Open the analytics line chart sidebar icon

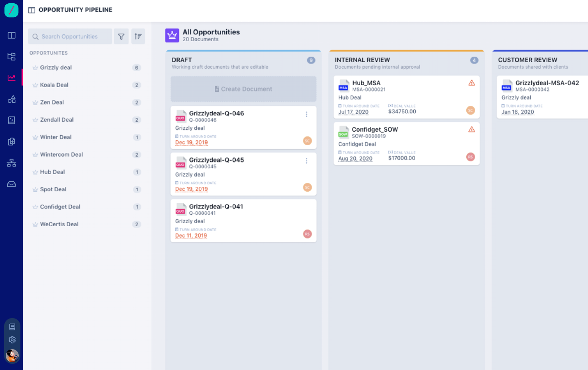click(x=11, y=78)
